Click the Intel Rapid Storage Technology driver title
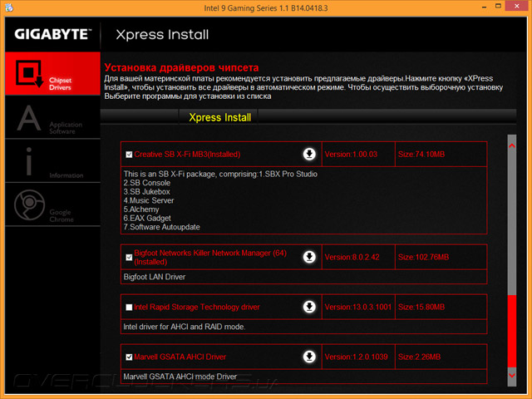Viewport: 532px width, 399px height. pyautogui.click(x=197, y=307)
